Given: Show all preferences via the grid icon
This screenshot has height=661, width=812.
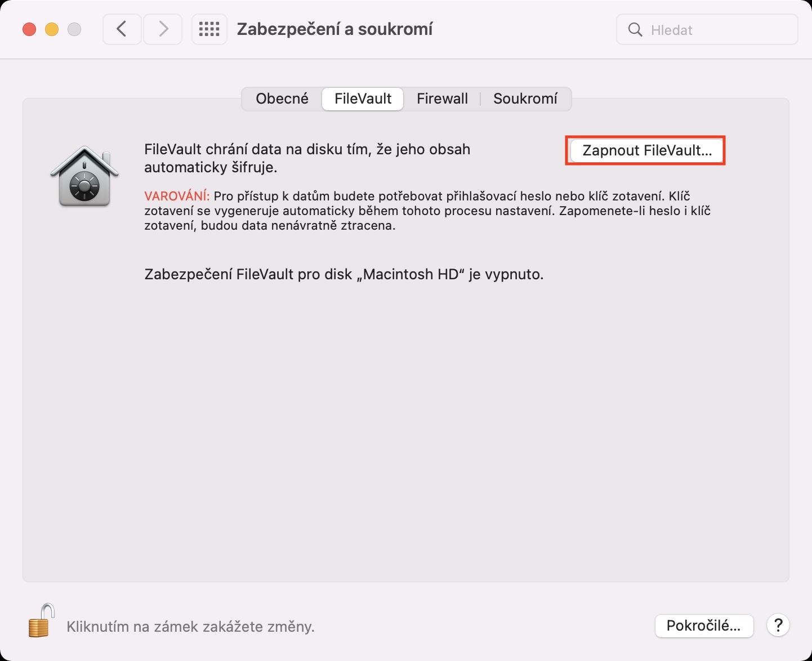Looking at the screenshot, I should [x=209, y=29].
